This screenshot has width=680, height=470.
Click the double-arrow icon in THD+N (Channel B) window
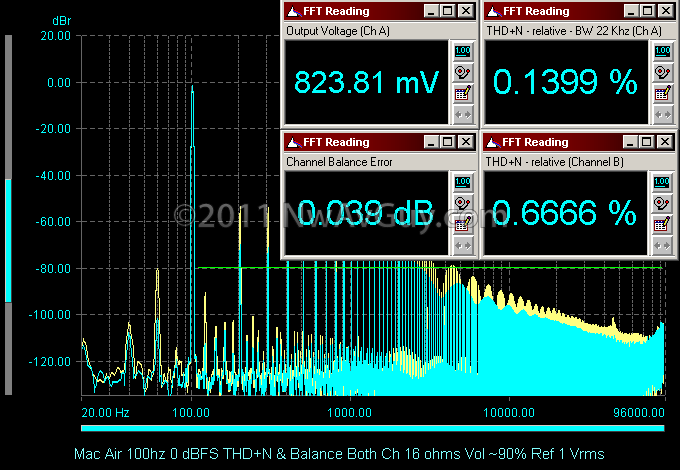(662, 246)
